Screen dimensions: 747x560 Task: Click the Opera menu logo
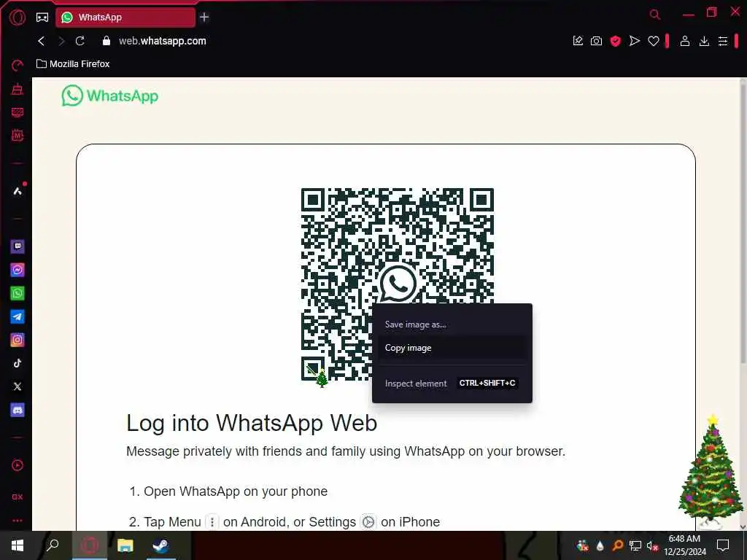(18, 17)
